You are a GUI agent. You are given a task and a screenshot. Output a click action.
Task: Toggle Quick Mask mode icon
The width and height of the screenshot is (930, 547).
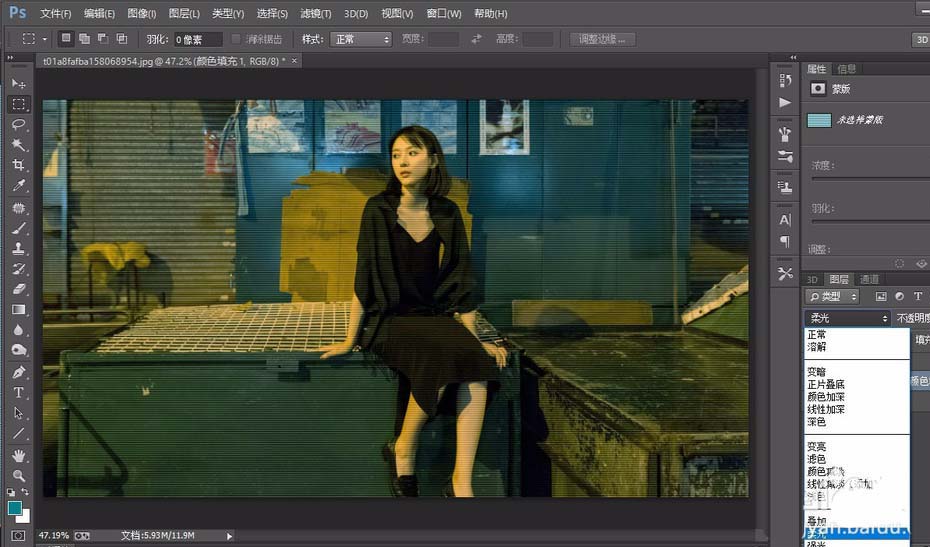[19, 537]
